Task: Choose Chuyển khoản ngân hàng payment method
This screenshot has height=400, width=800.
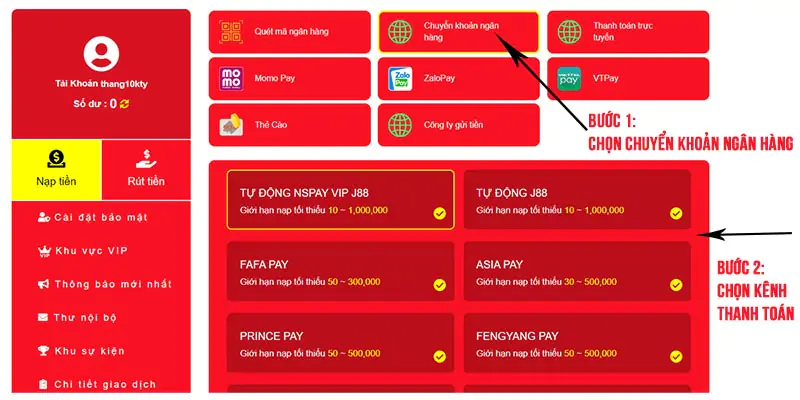Action: [459, 32]
